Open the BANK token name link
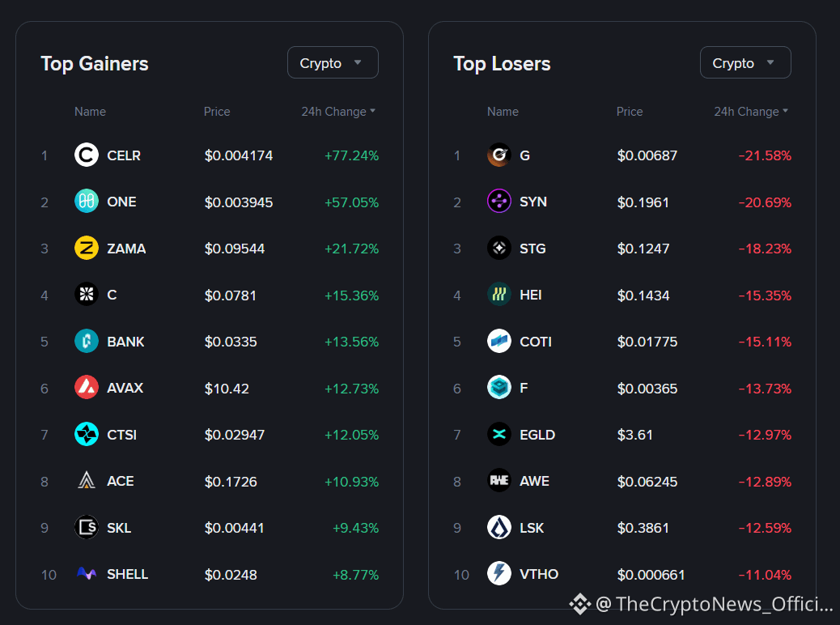Image resolution: width=840 pixels, height=625 pixels. tap(125, 342)
